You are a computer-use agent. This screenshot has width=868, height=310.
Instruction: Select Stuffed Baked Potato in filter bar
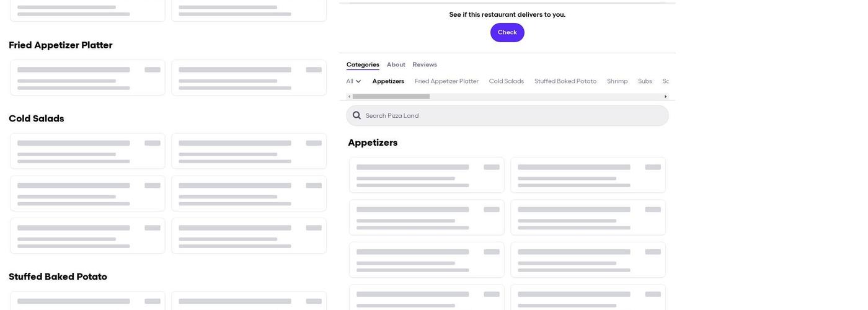(x=565, y=81)
